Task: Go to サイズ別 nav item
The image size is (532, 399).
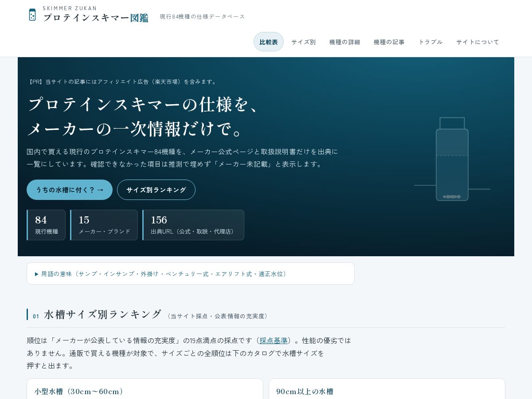Action: point(303,42)
